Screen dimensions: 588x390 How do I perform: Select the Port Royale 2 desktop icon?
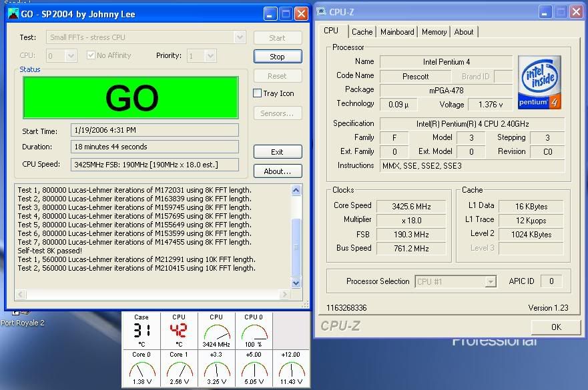[22, 319]
